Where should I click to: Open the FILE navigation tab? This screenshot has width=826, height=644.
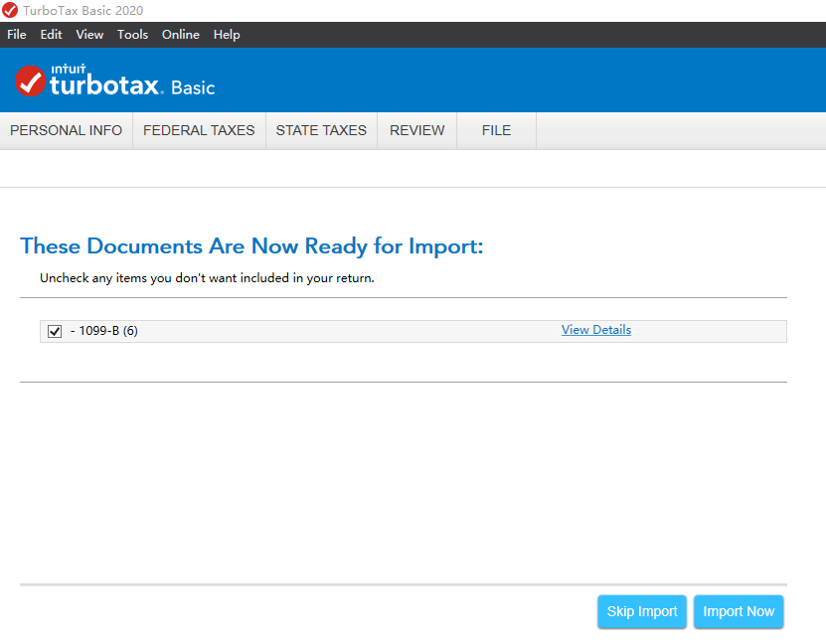point(496,130)
